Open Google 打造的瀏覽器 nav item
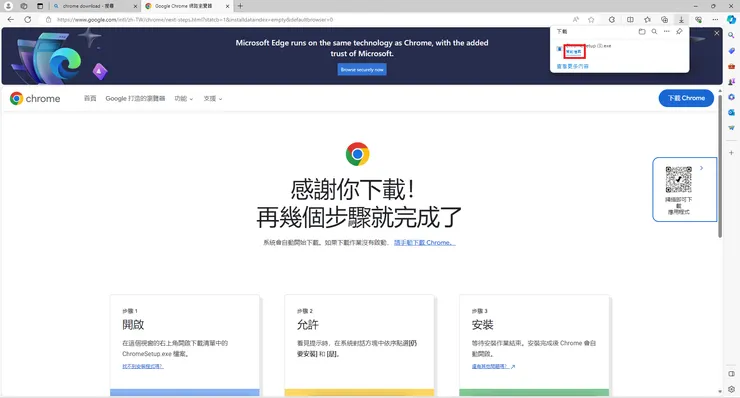The height and width of the screenshot is (398, 740). (135, 98)
